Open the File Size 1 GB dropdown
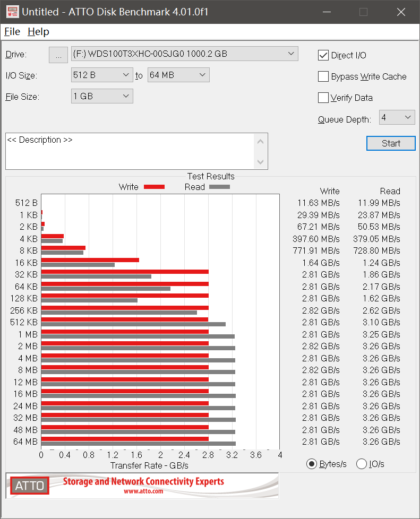420x519 pixels. pos(102,96)
